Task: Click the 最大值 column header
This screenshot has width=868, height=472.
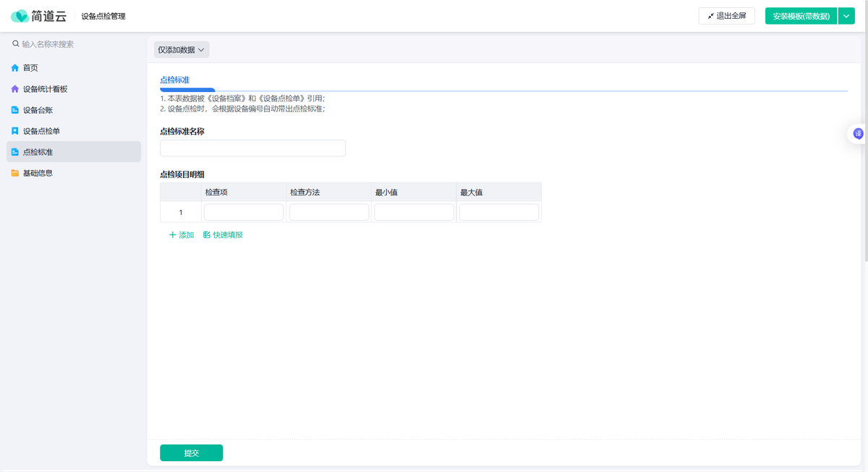Action: click(x=499, y=193)
